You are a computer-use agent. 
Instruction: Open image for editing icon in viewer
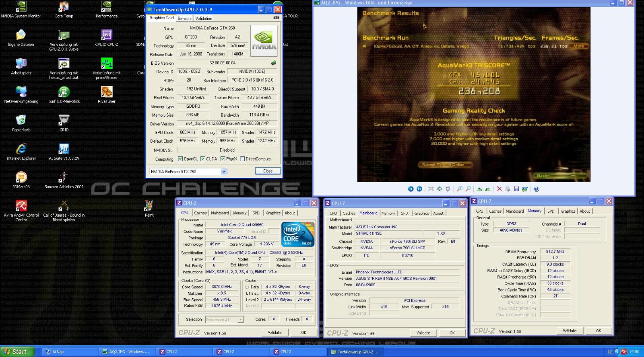tap(525, 189)
